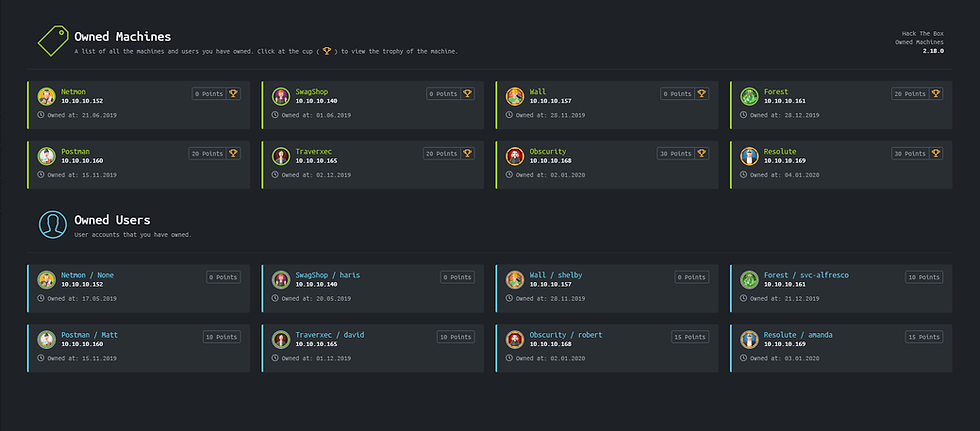This screenshot has height=431, width=980.
Task: Click the Owned Machines tag icon
Action: (52, 40)
